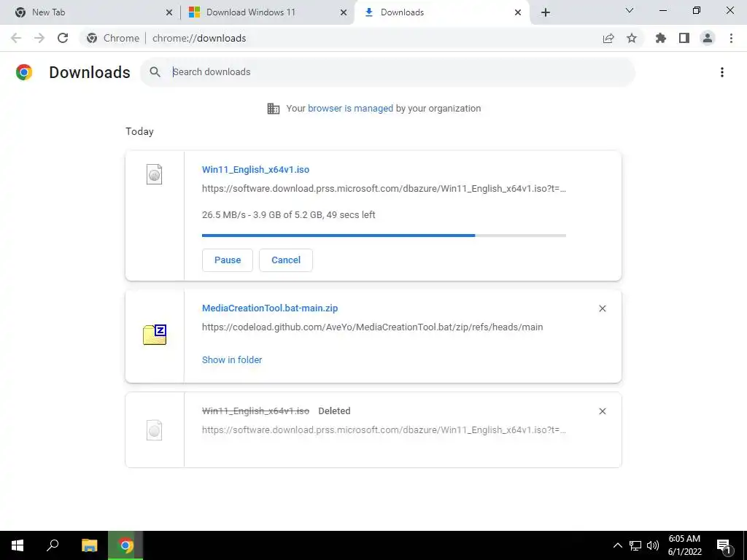747x560 pixels.
Task: Open the MediaCreationTool.bat-main.zip link
Action: tap(270, 308)
